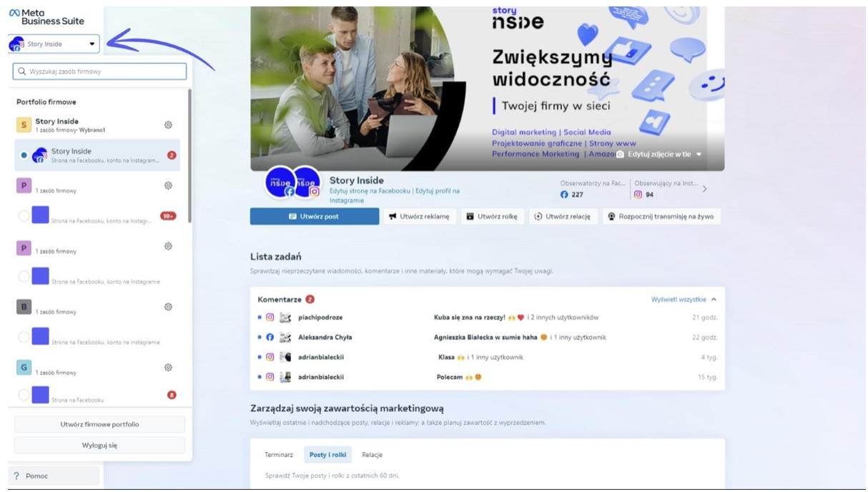868x492 pixels.
Task: Open Aleksandra Chyła comment row
Action: tap(488, 338)
